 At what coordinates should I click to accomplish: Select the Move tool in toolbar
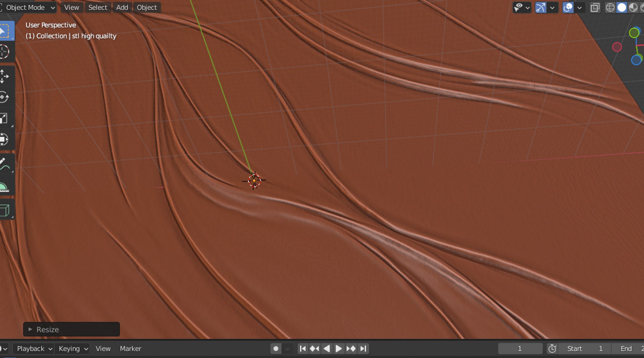coord(5,76)
